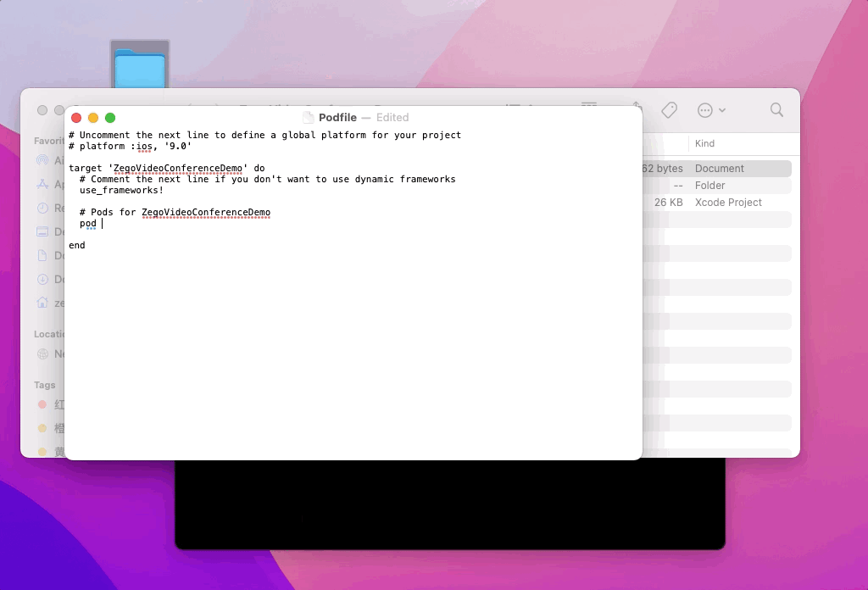Viewport: 868px width, 590px height.
Task: Select the AirDrop icon in Finder sidebar
Action: coord(42,160)
